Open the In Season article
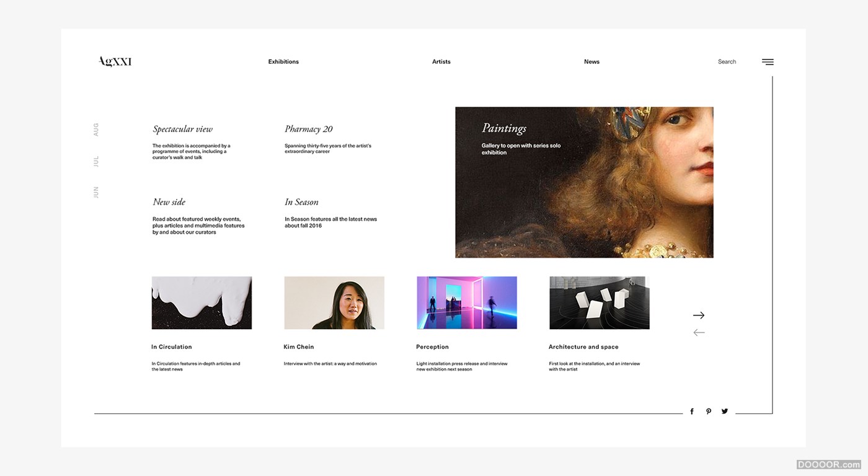868x476 pixels. click(x=301, y=202)
